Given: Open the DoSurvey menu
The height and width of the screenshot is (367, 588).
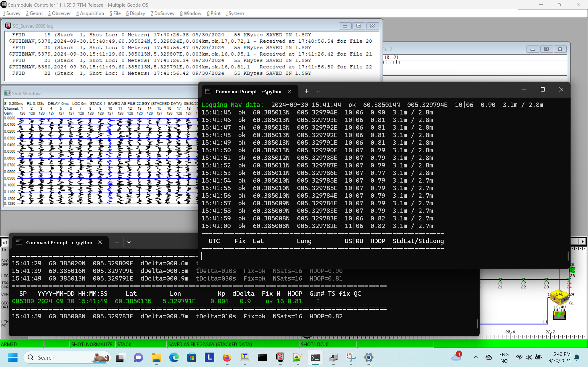Looking at the screenshot, I should pyautogui.click(x=162, y=13).
